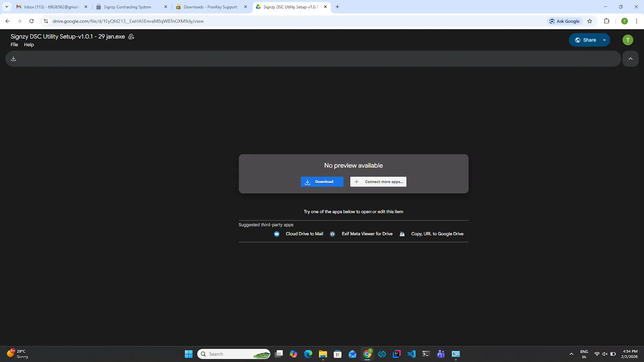Bookmark this page with star icon

point(590,21)
